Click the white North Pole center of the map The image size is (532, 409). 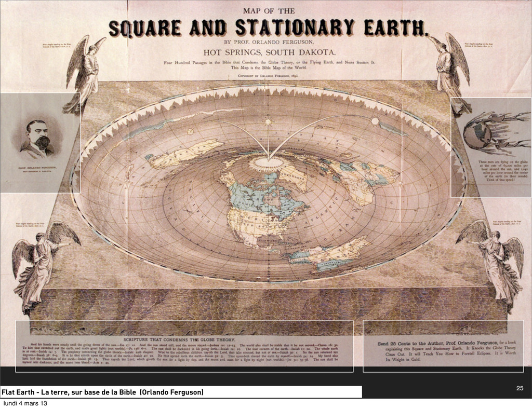268,163
